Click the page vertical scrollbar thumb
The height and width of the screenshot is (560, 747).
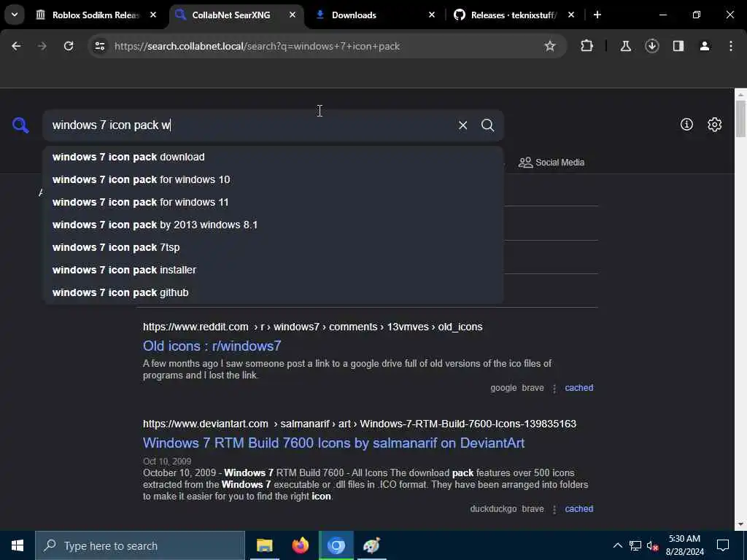coord(740,118)
